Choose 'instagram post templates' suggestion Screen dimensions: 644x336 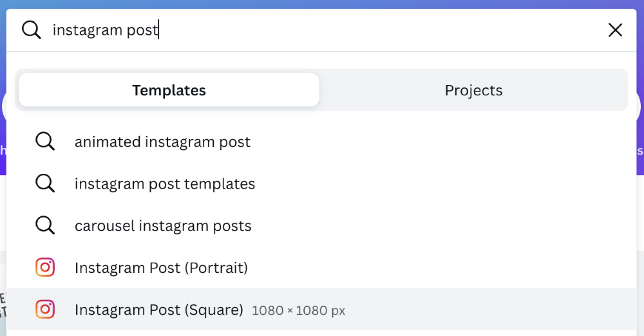click(x=165, y=183)
